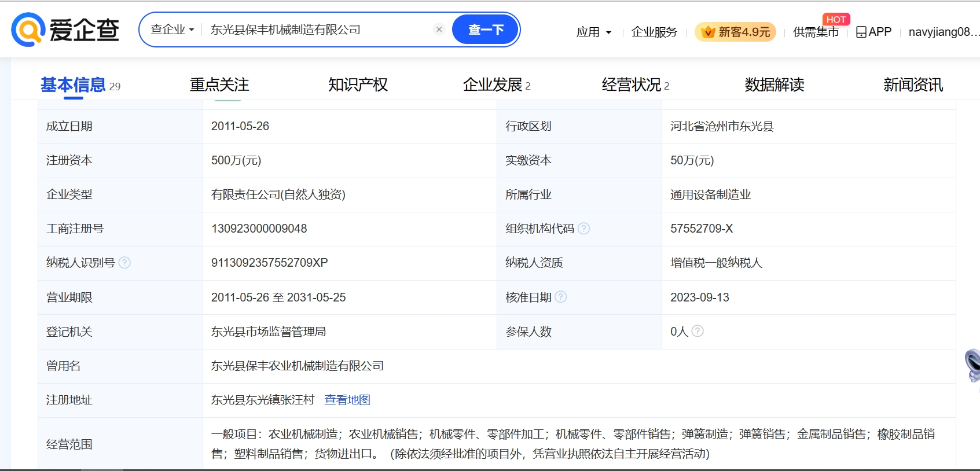Click the 新客4.9元 promotion badge

[x=735, y=32]
